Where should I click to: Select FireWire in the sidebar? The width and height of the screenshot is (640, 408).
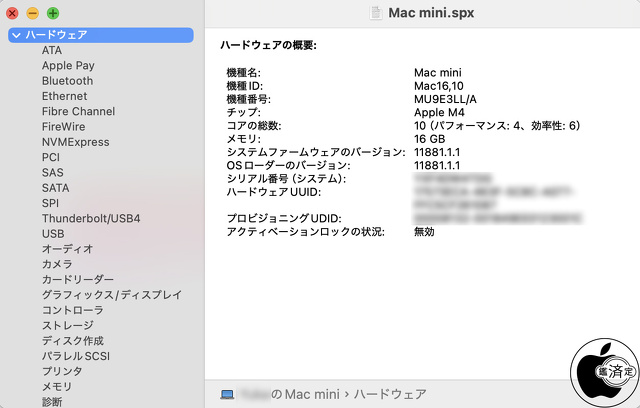point(64,126)
